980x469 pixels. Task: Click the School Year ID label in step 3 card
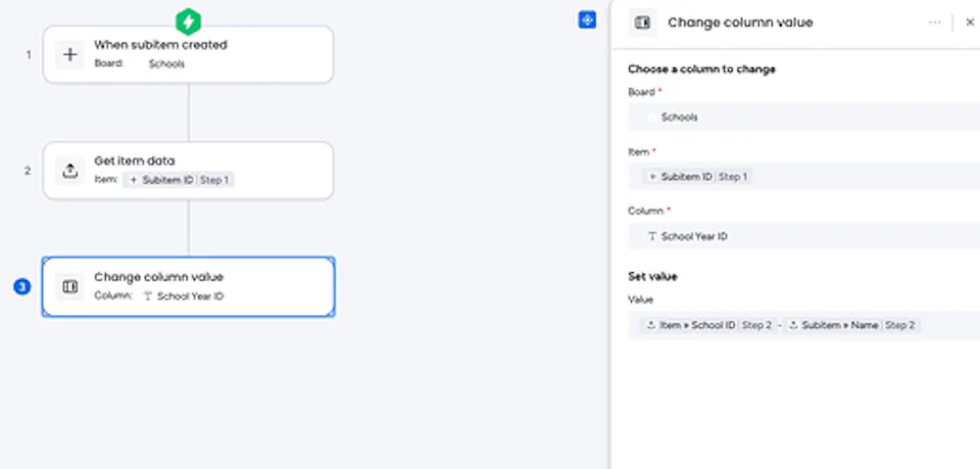(x=190, y=296)
